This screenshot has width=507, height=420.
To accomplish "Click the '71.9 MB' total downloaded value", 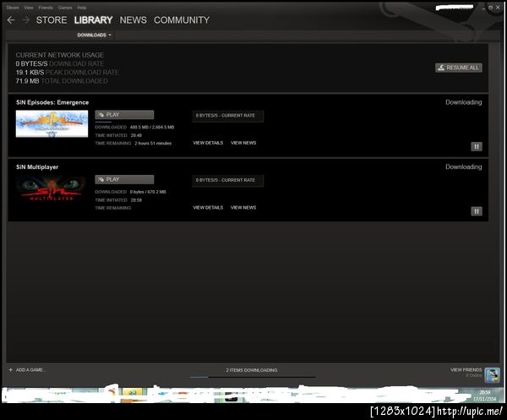I will coord(28,81).
